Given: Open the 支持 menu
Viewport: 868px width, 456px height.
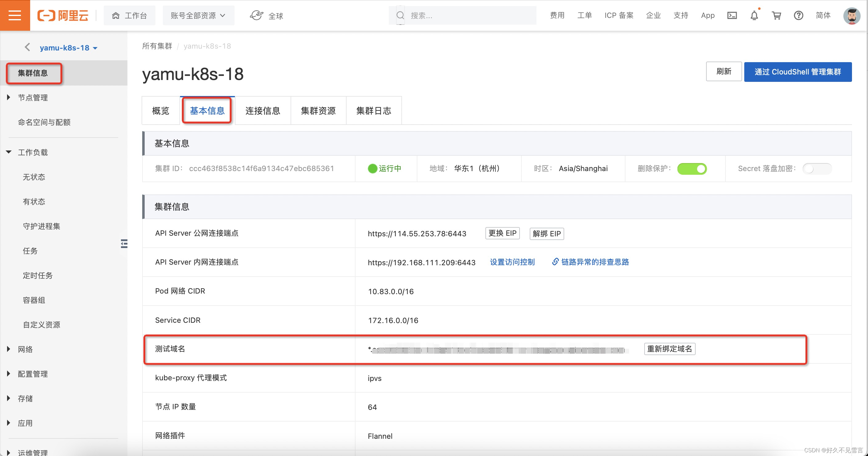Looking at the screenshot, I should pos(681,15).
